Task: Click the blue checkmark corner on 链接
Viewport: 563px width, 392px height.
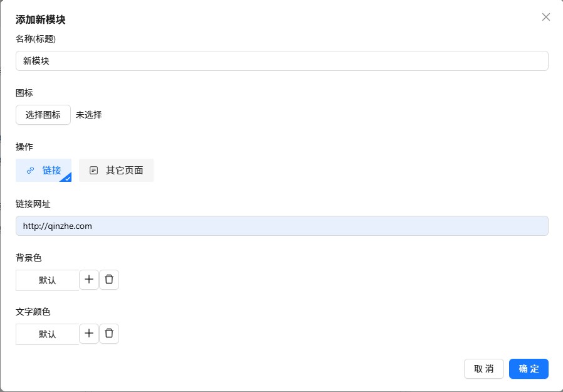Action: (67, 177)
